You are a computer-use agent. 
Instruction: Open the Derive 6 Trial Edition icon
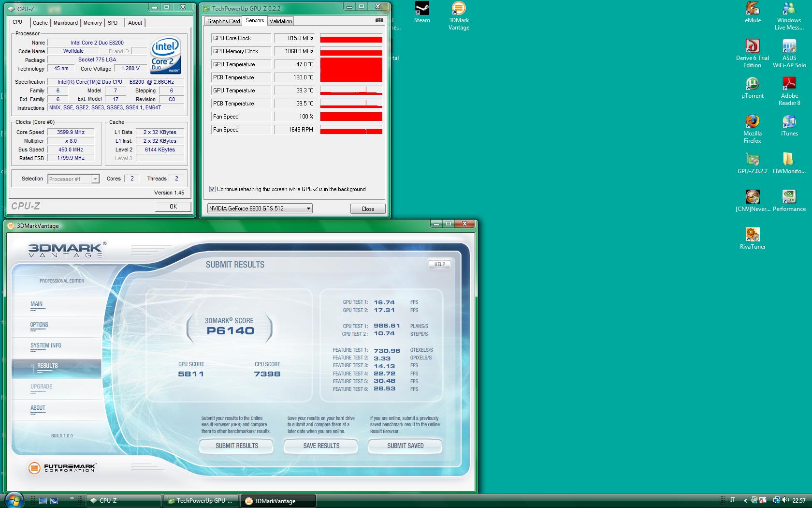[x=753, y=54]
